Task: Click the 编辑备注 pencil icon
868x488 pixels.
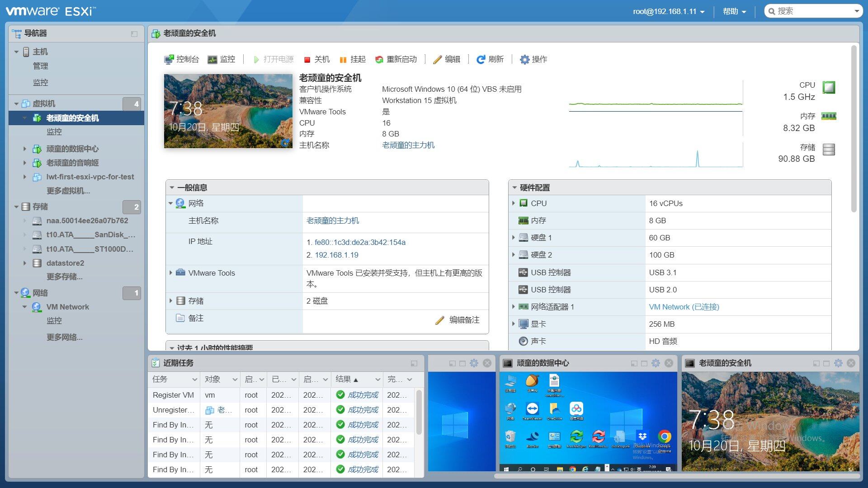Action: 439,320
